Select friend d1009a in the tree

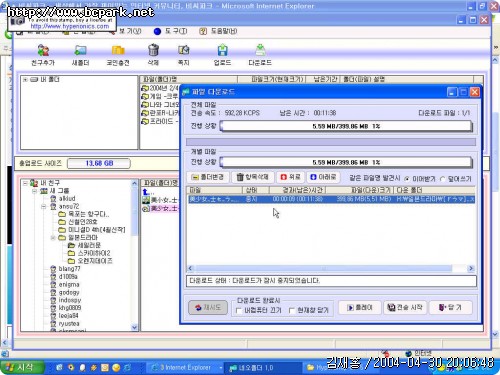68,277
